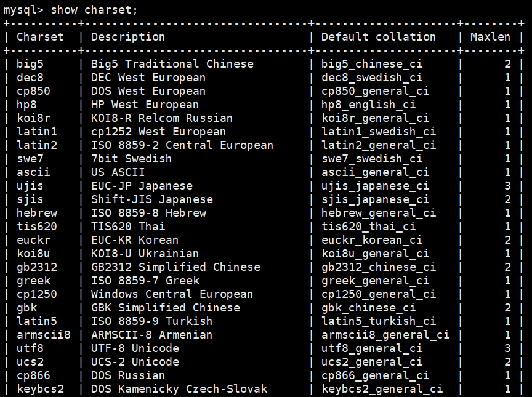This screenshot has width=532, height=397.
Task: Click the 'GBK Simplified Chinese' description
Action: (x=166, y=308)
